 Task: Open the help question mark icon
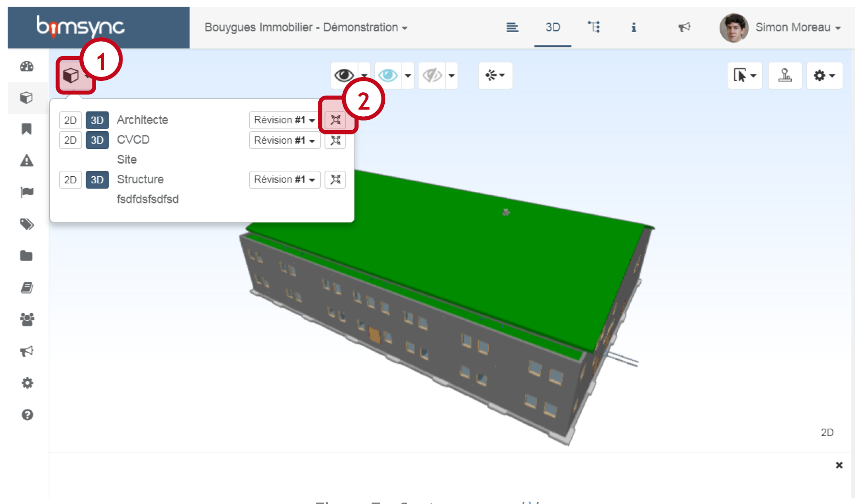[x=27, y=414]
